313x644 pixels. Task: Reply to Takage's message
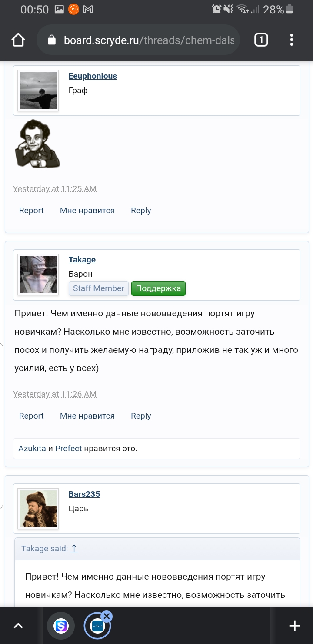140,416
